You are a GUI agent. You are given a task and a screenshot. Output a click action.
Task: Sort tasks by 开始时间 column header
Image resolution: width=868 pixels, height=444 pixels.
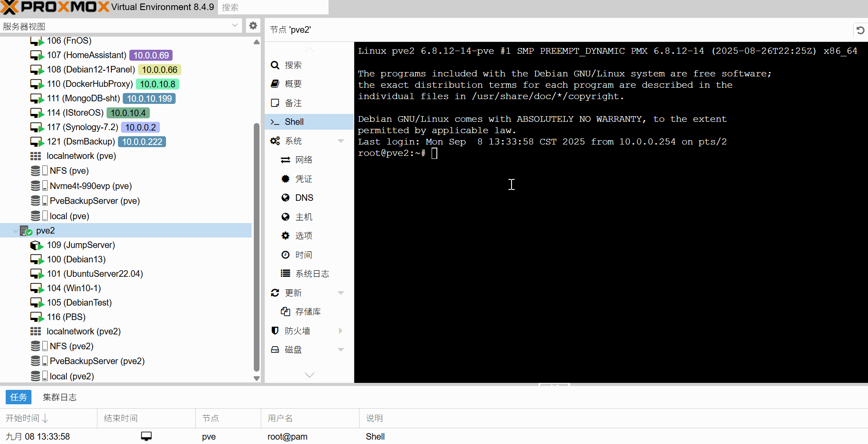click(48, 418)
